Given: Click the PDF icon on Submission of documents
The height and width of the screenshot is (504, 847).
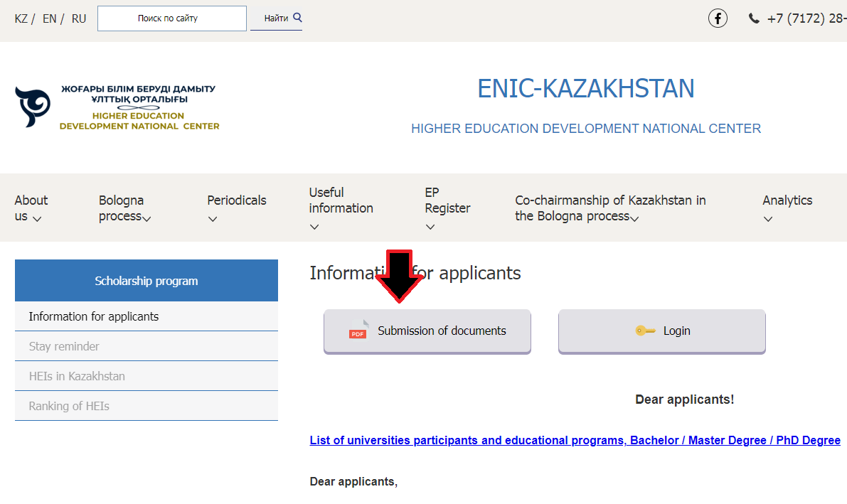Looking at the screenshot, I should coord(358,330).
